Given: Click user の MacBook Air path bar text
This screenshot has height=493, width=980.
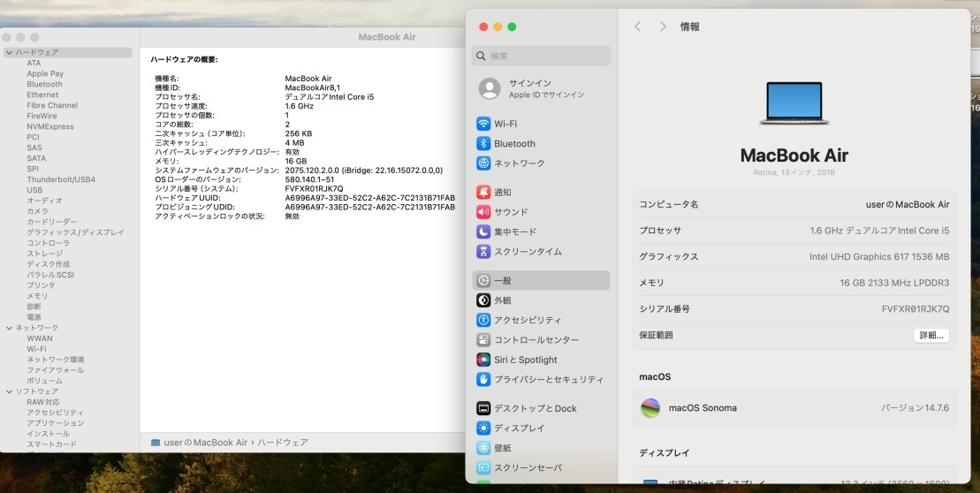Looking at the screenshot, I should 206,443.
